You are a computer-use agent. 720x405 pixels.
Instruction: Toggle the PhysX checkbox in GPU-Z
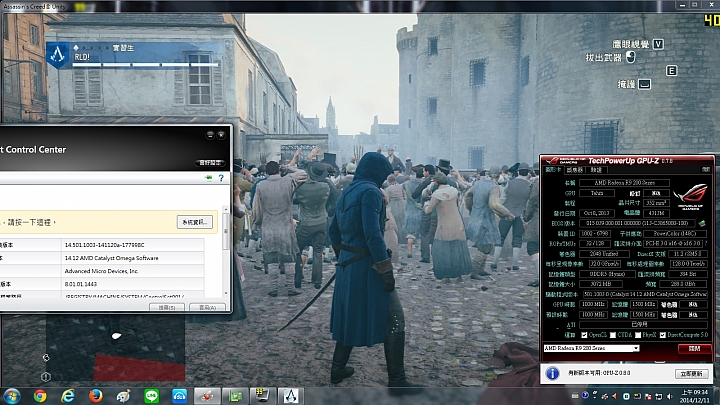point(638,335)
